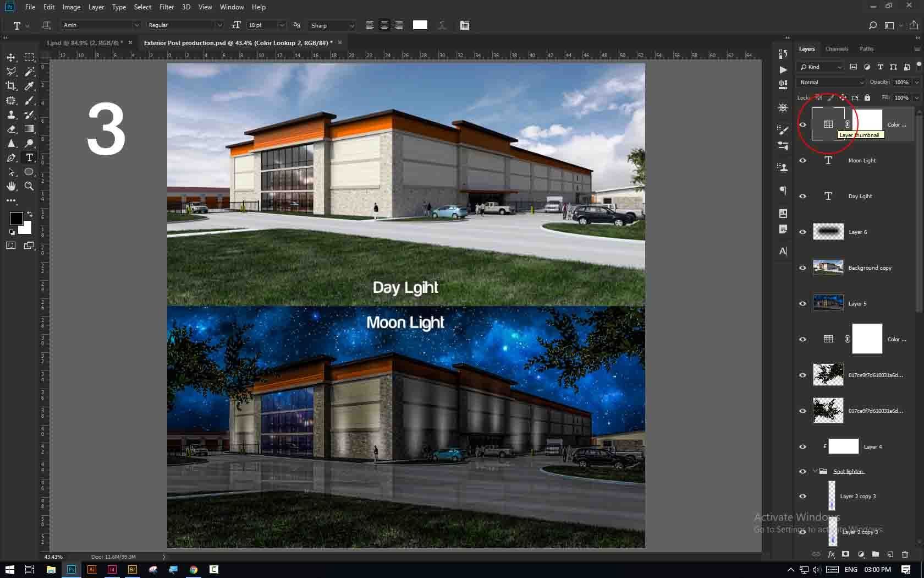The image size is (924, 578).
Task: Select the Hand tool
Action: pos(11,186)
